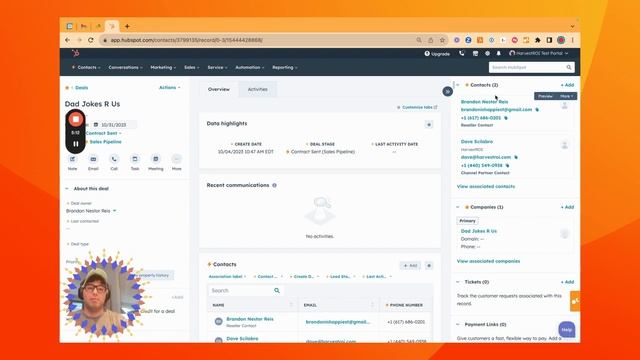The width and height of the screenshot is (640, 360).
Task: Open the Association label filter
Action: tap(227, 277)
